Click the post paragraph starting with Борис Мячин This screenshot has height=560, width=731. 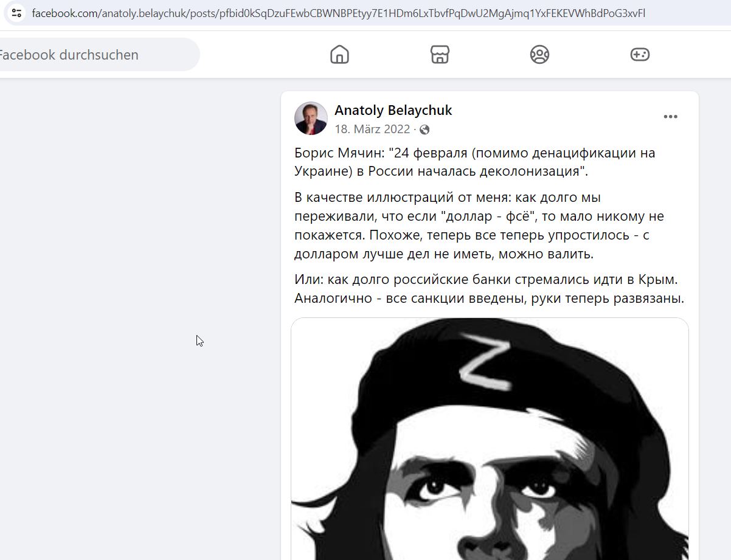(475, 162)
